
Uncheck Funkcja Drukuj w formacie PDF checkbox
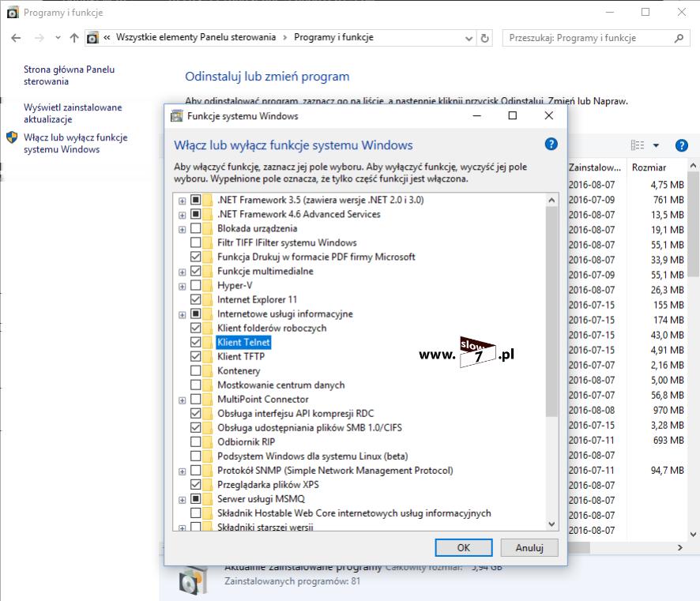[x=195, y=257]
